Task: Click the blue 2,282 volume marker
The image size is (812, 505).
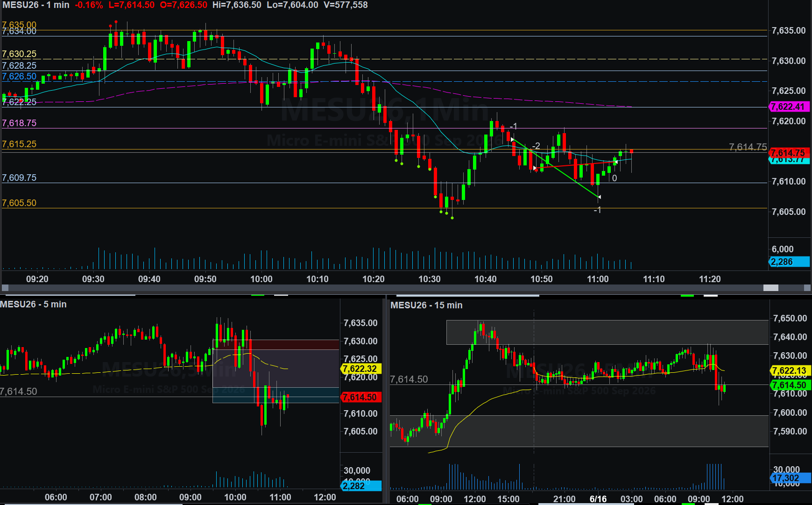Action: (x=361, y=486)
